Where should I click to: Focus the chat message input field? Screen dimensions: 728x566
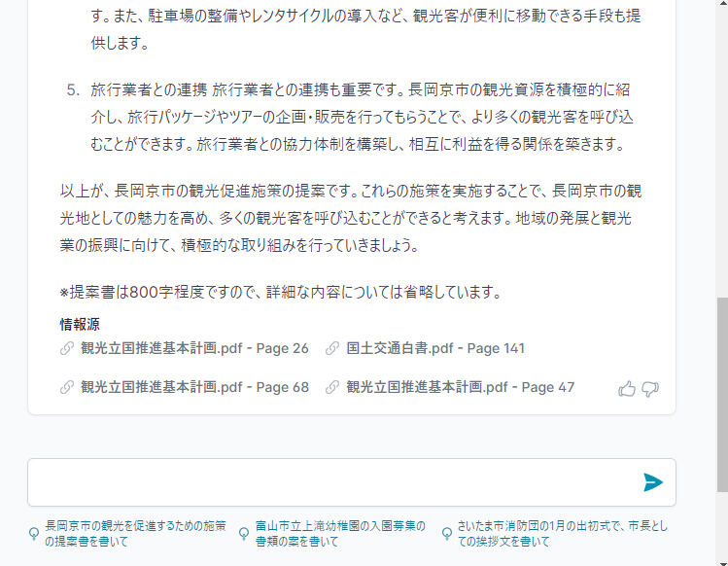(x=352, y=482)
